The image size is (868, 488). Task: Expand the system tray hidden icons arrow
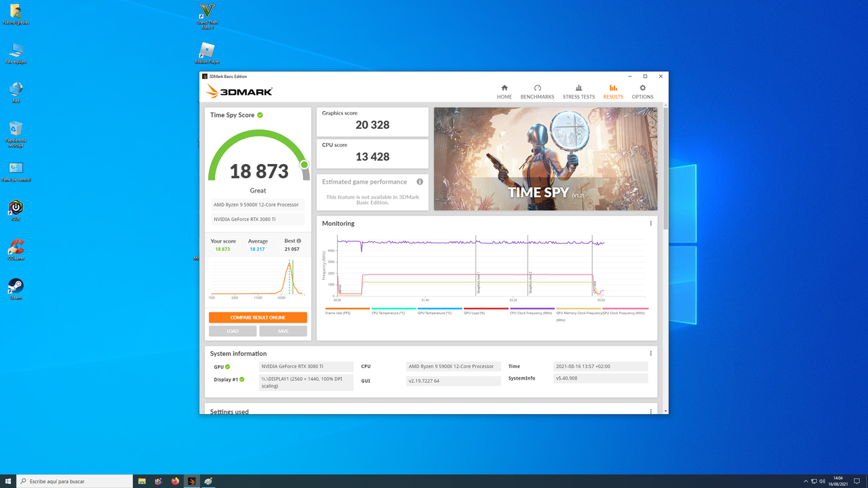806,481
